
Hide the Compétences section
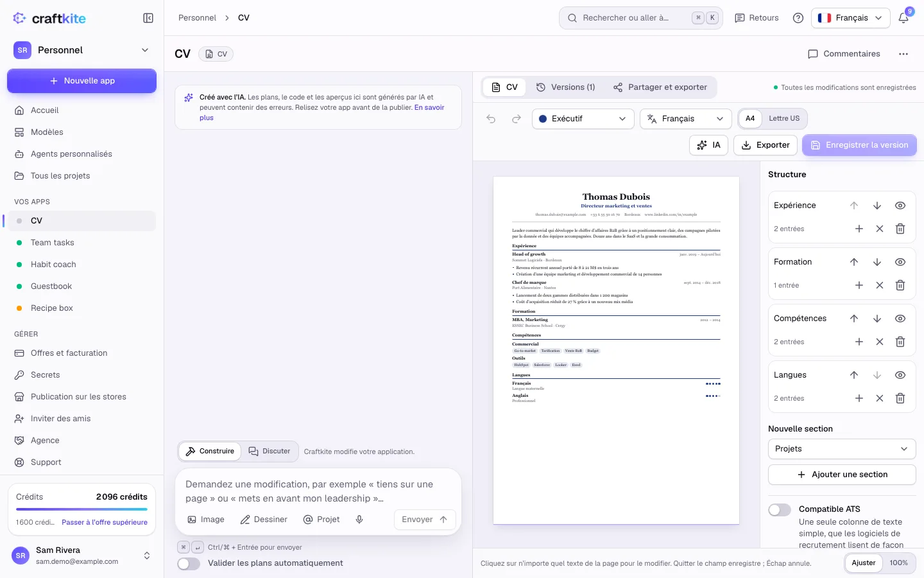point(900,319)
